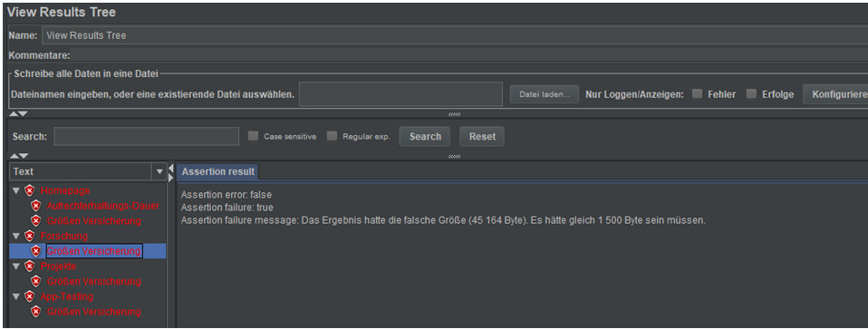The width and height of the screenshot is (868, 329).
Task: Toggle the Regular exp. checkbox
Action: (x=332, y=136)
